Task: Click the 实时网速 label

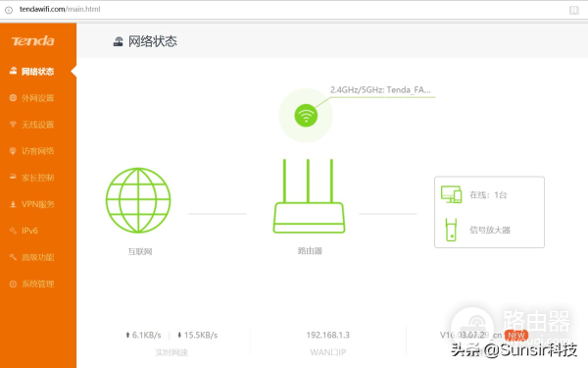Action: pos(171,352)
